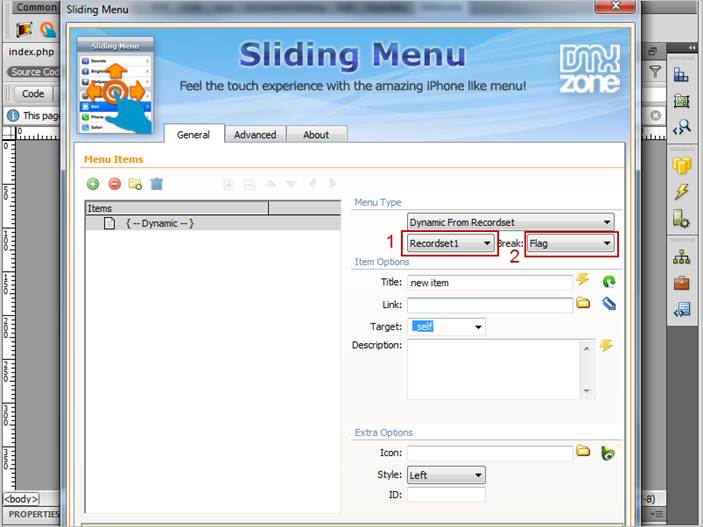The image size is (703, 527).
Task: Remove selected item with red minus icon
Action: pyautogui.click(x=115, y=184)
